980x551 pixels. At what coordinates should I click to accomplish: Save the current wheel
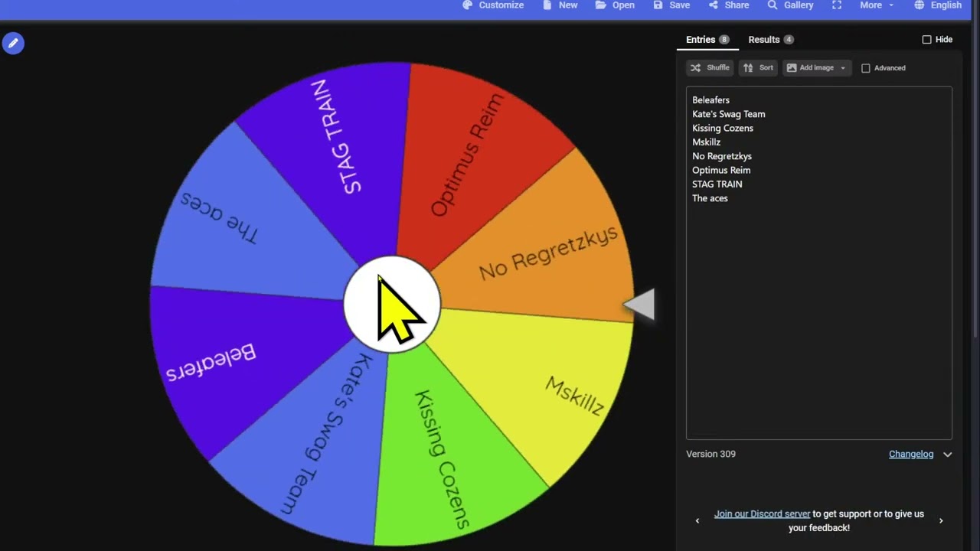671,5
